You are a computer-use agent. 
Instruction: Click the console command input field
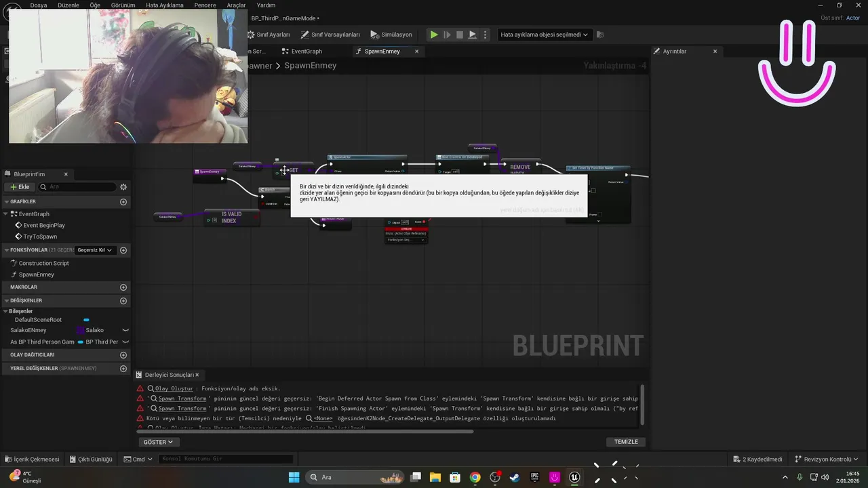click(226, 460)
